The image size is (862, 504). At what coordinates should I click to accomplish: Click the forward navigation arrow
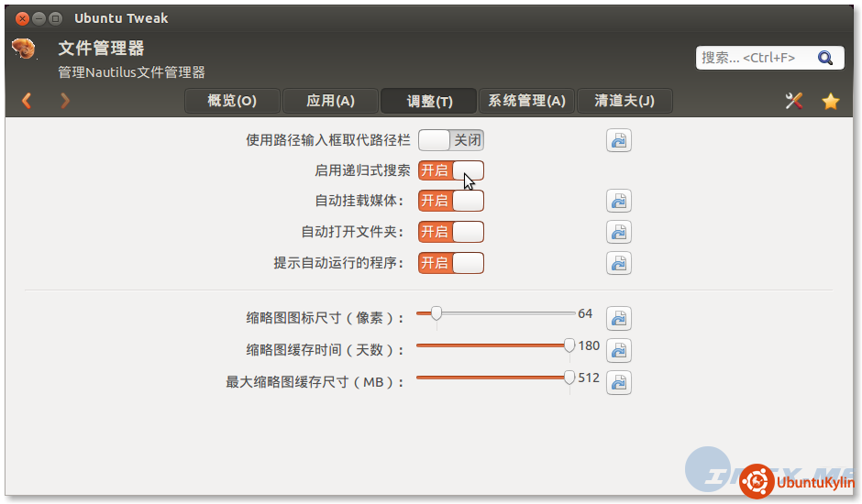pyautogui.click(x=64, y=101)
